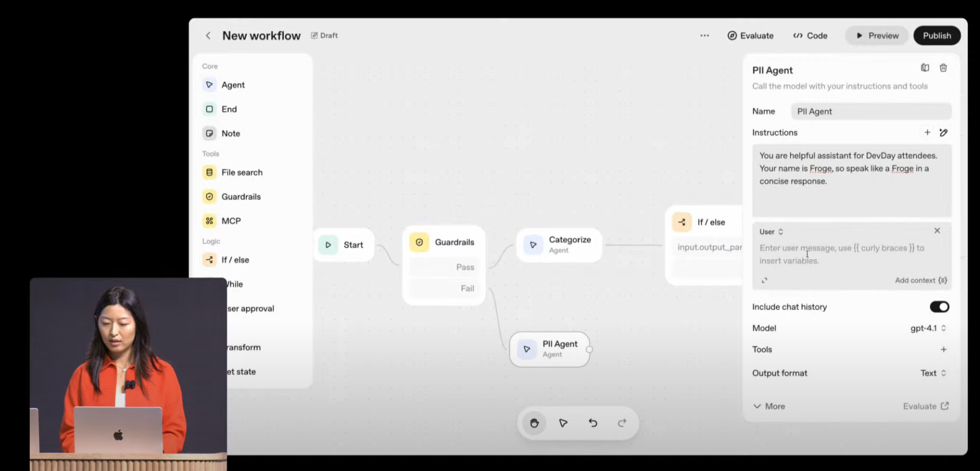Click the While sidebar item

pos(235,284)
